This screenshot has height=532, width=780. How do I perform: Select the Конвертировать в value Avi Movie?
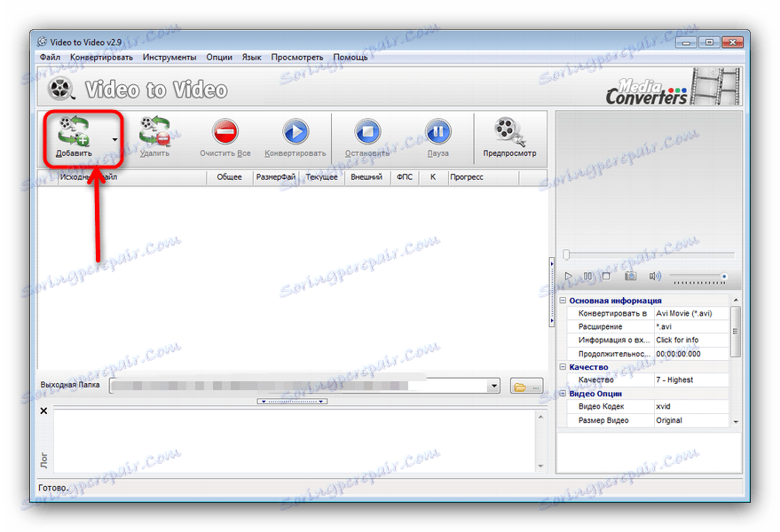tap(691, 313)
